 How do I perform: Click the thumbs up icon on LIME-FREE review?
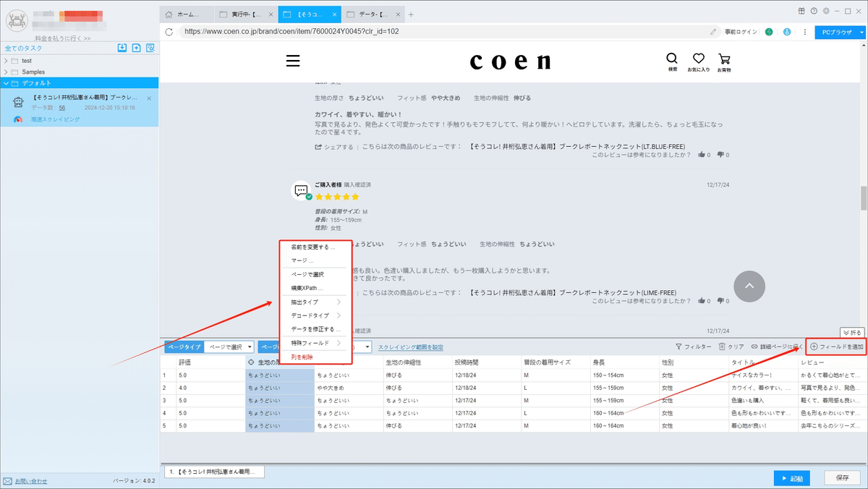point(702,300)
